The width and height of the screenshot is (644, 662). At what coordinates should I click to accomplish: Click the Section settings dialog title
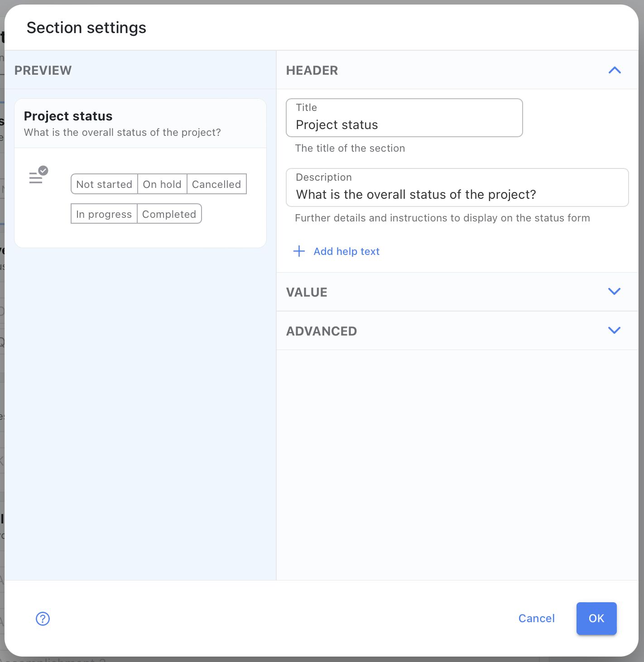coord(87,28)
